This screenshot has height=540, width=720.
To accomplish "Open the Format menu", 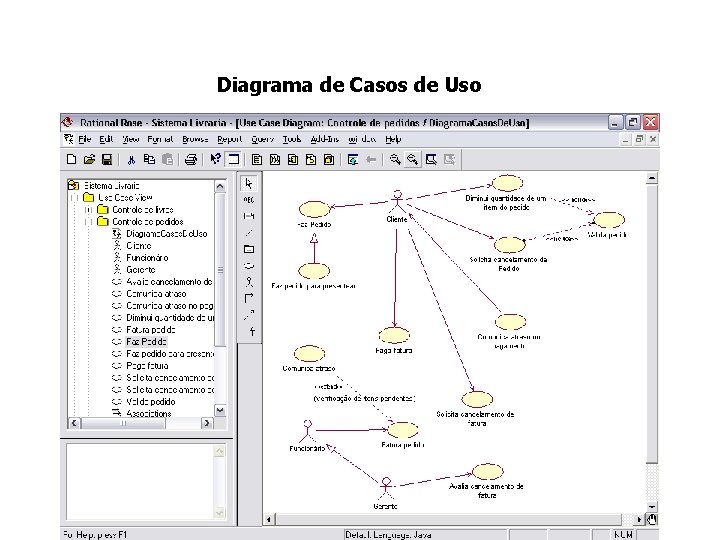I will click(160, 139).
